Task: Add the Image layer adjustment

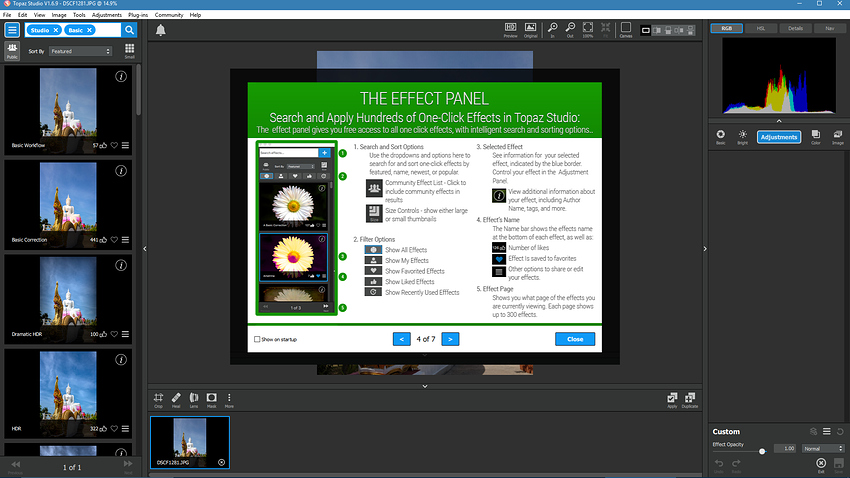Action: [838, 137]
